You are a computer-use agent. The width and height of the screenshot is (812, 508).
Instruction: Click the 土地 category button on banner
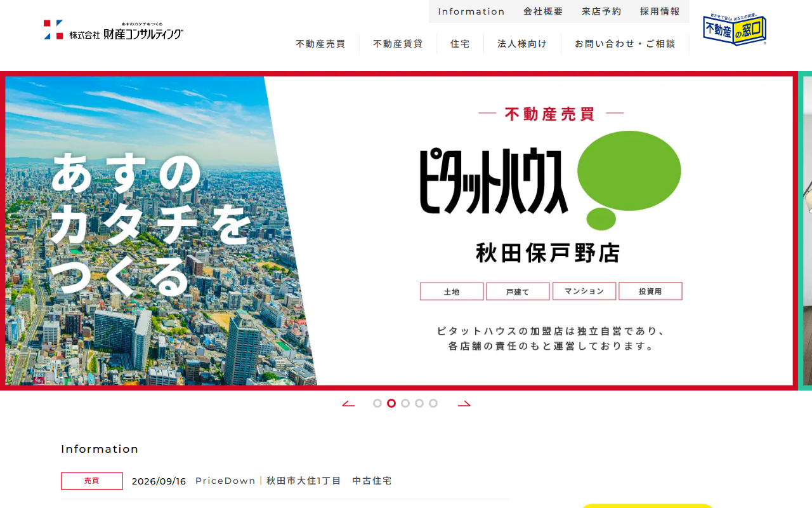pyautogui.click(x=452, y=291)
